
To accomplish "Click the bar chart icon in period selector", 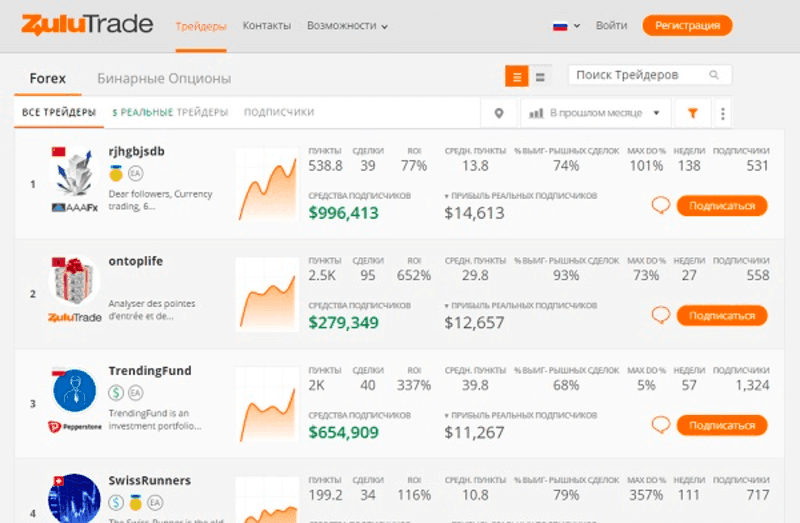I will tap(536, 113).
